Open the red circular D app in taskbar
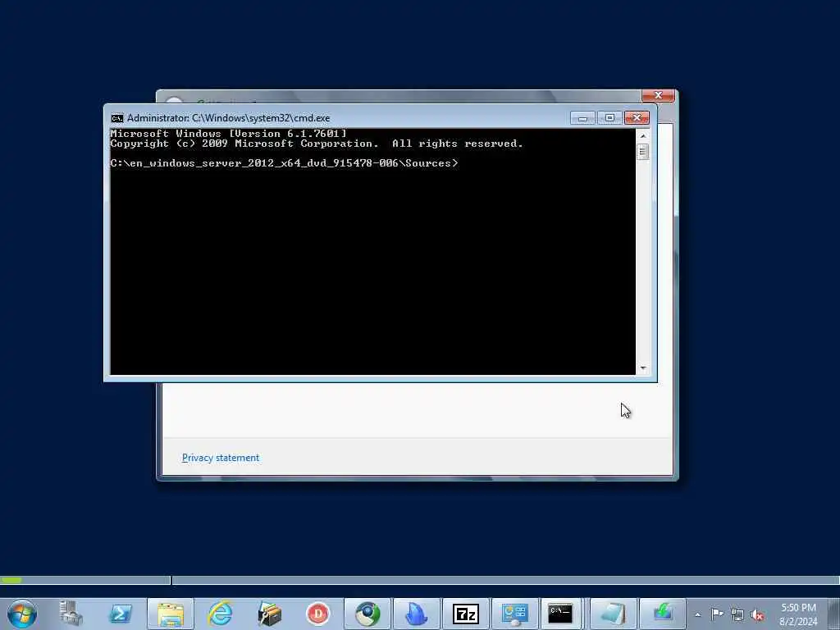This screenshot has height=630, width=840. point(318,614)
